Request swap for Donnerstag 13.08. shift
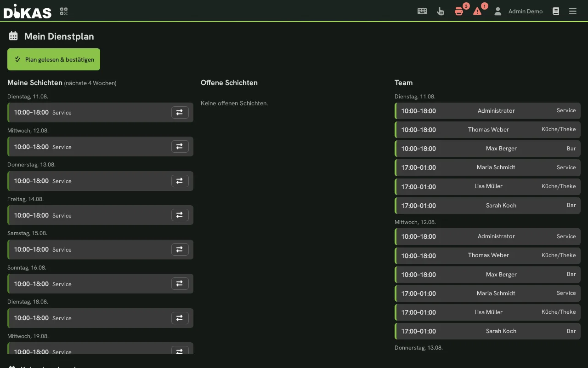The image size is (588, 368). (180, 181)
